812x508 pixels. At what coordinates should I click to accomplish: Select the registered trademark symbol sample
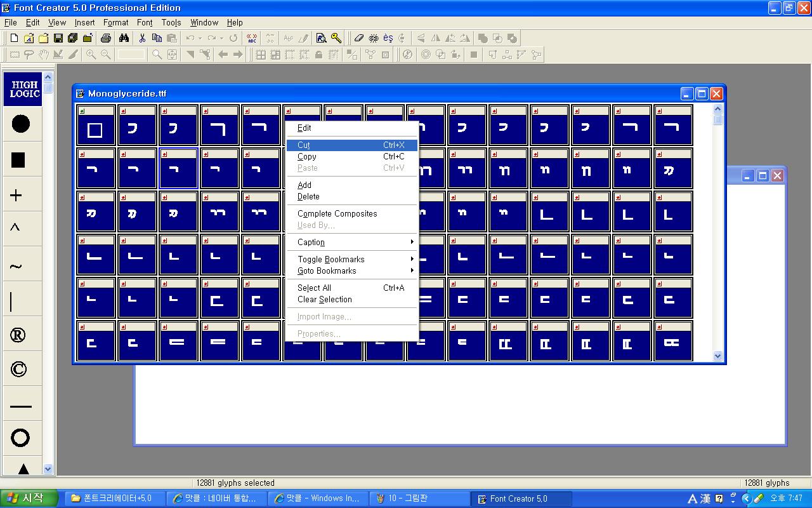18,335
